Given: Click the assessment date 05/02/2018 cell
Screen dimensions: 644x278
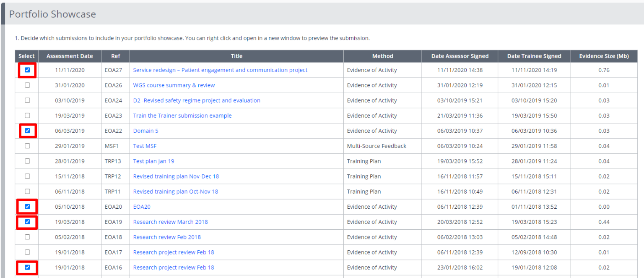Looking at the screenshot, I should tap(70, 237).
